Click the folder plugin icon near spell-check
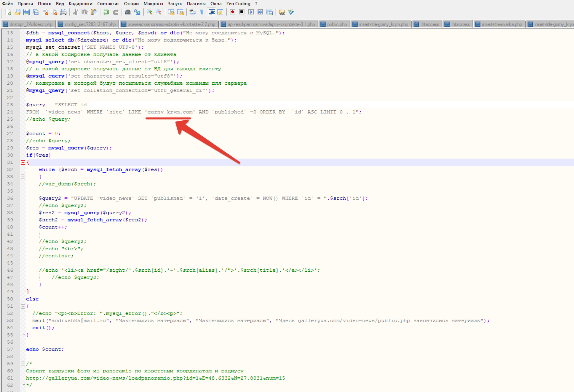574x392 pixels. tap(282, 12)
